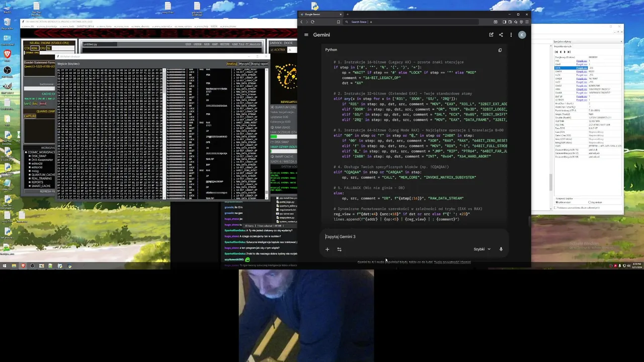The width and height of the screenshot is (644, 362).
Task: Toggle SMART CACHE checkbox in right panel
Action: [272, 156]
